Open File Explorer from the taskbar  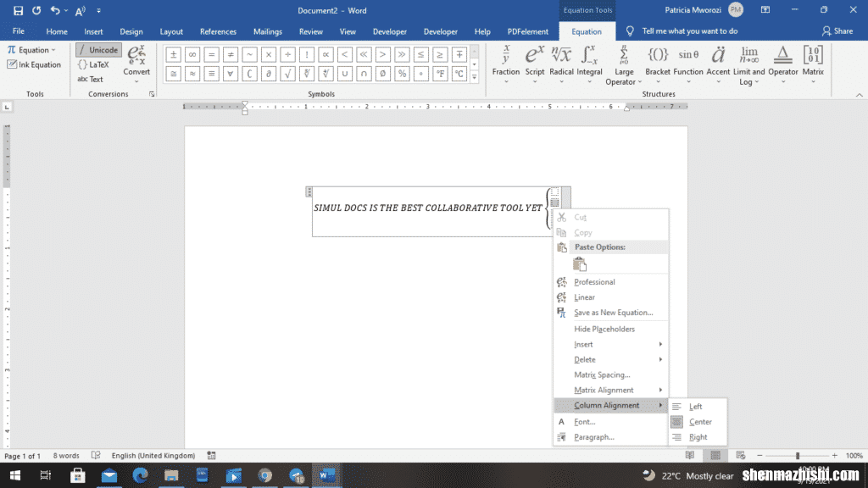pos(171,475)
